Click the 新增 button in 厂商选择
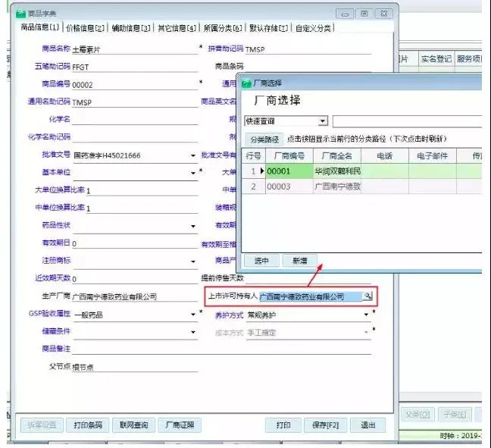 (299, 261)
